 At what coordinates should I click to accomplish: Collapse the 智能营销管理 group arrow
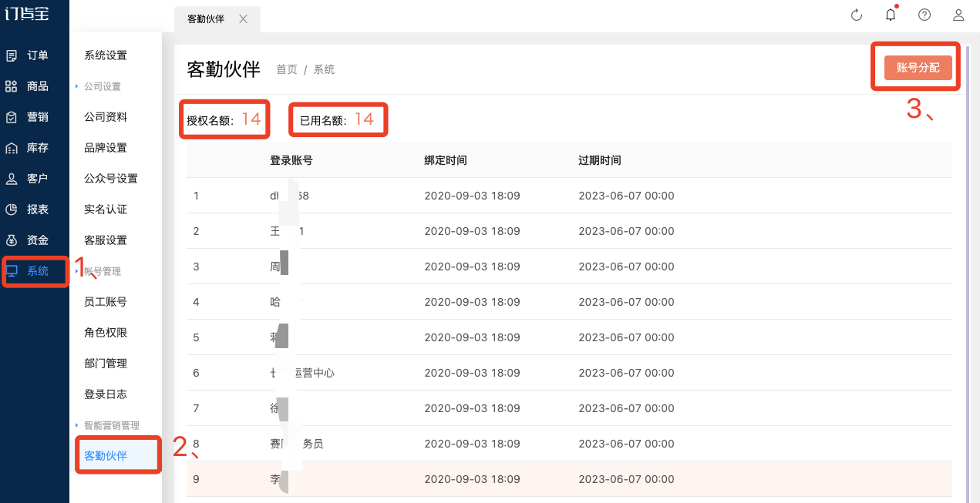tap(76, 425)
